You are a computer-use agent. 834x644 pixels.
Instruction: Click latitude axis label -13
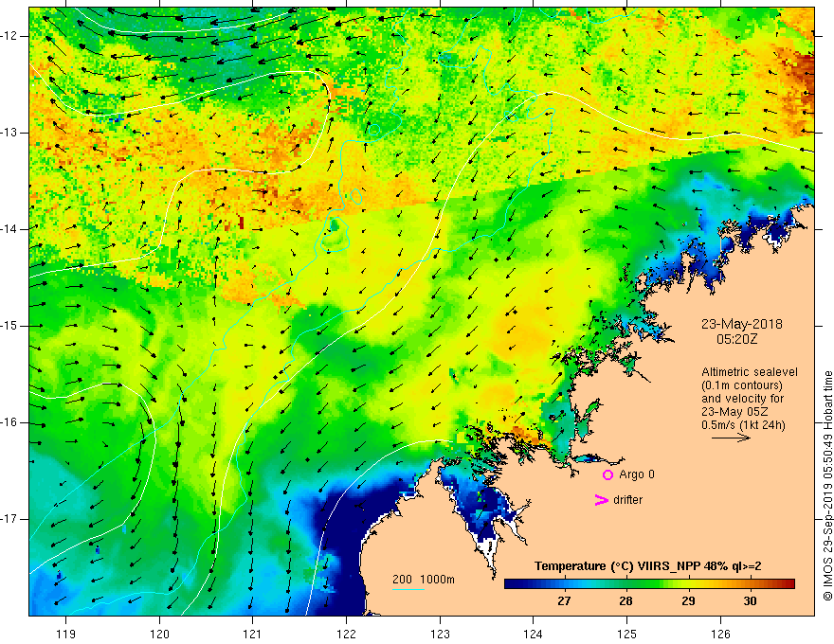10,133
